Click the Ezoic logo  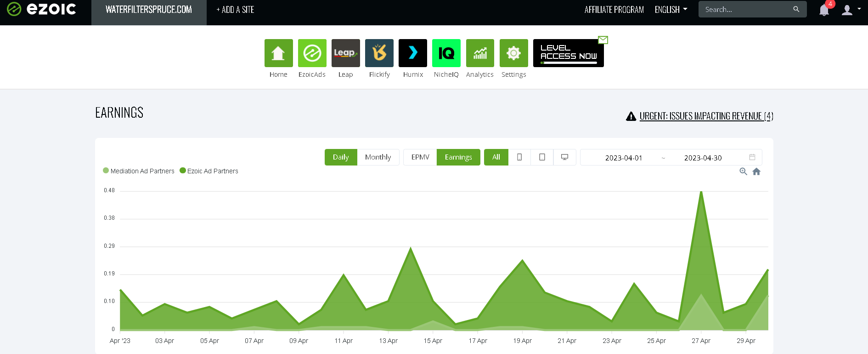(x=41, y=9)
